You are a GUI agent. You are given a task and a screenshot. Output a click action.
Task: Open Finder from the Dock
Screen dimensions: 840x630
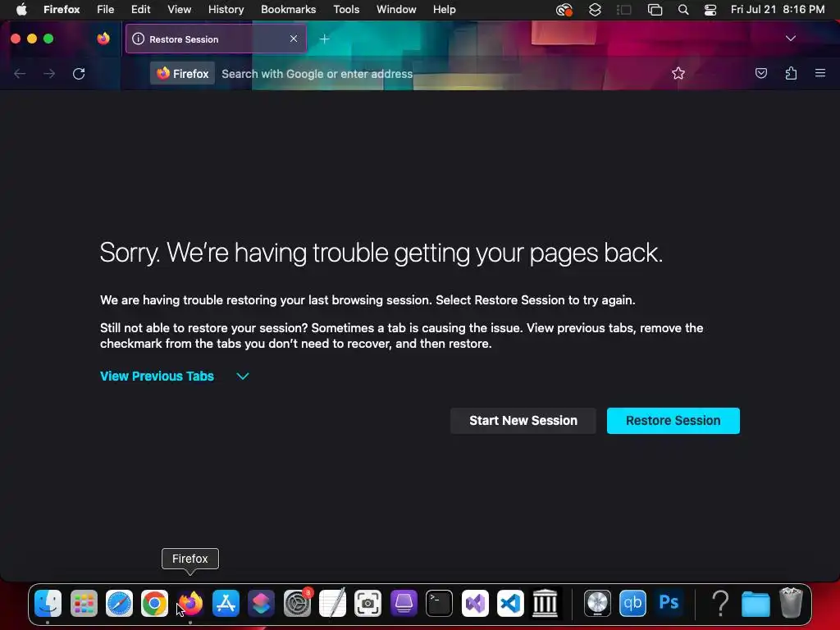point(48,603)
